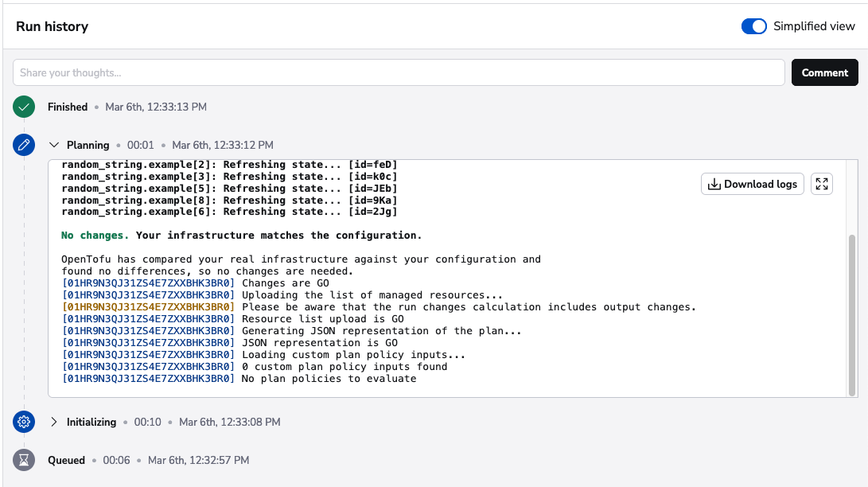Image resolution: width=868 pixels, height=487 pixels.
Task: Click the orange run ID in logs
Action: click(x=148, y=307)
